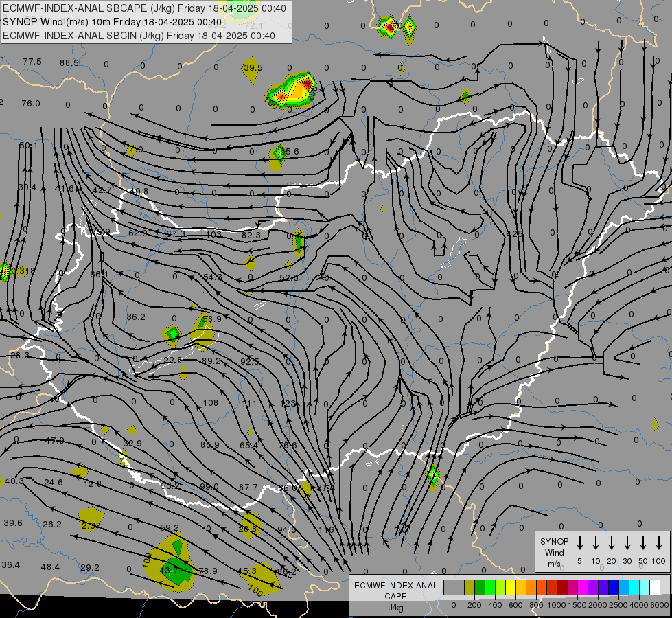The image size is (672, 618).
Task: Click the map value 65.4
Action: click(x=248, y=446)
